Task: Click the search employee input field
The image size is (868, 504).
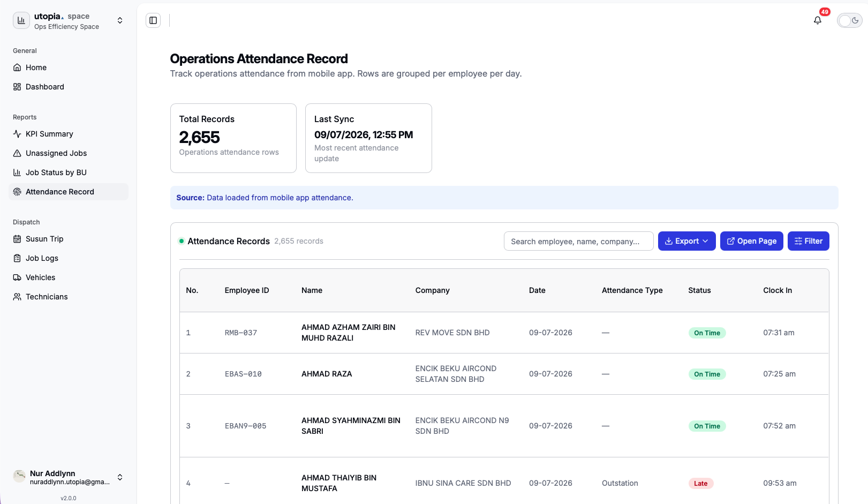Action: 578,241
